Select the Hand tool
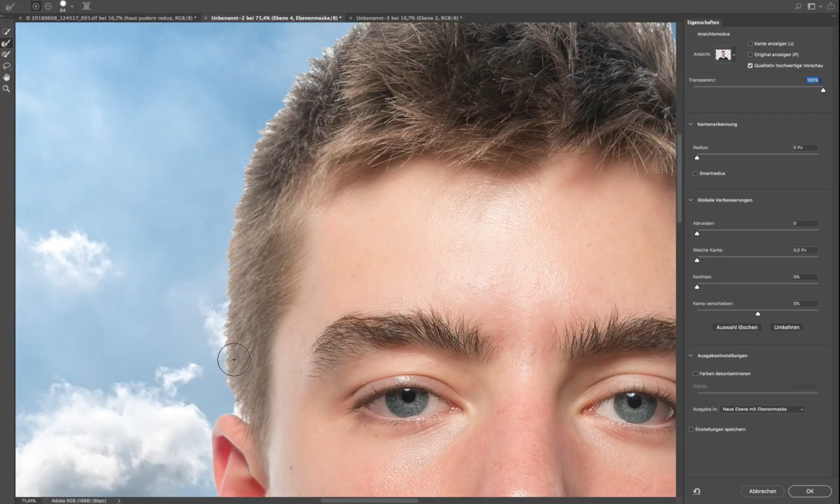This screenshot has width=840, height=504. 7,77
